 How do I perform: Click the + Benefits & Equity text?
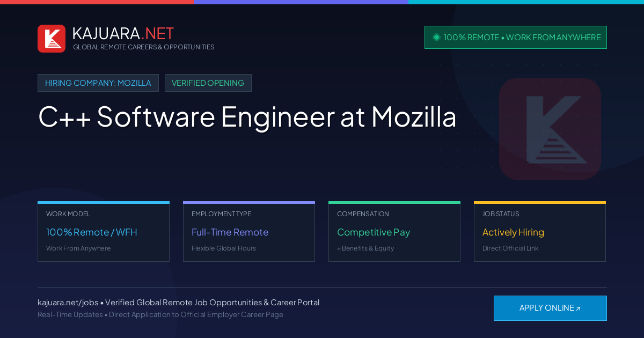365,248
